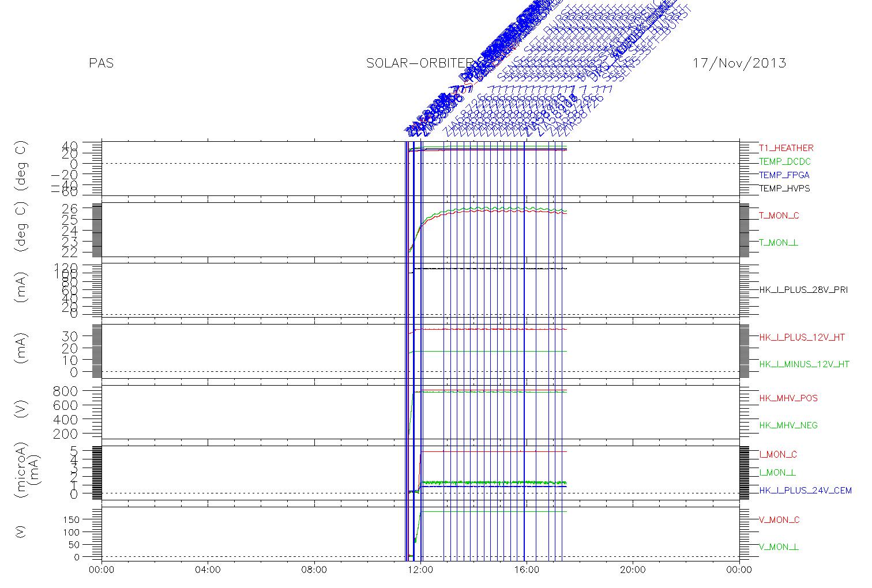The image size is (872, 588).
Task: Select the T_MON_L legend label
Action: pyautogui.click(x=779, y=243)
